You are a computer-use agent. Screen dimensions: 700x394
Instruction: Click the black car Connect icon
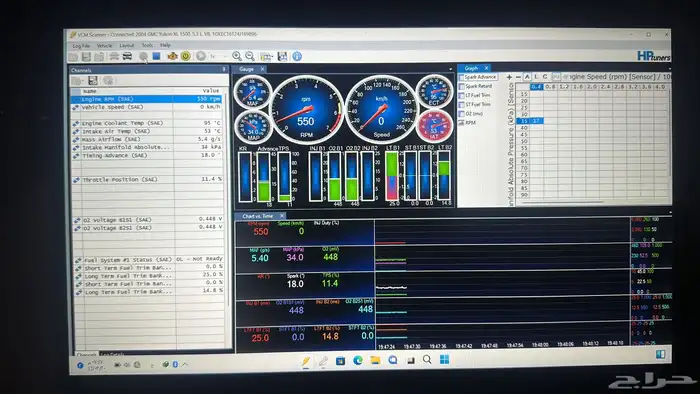(x=127, y=56)
